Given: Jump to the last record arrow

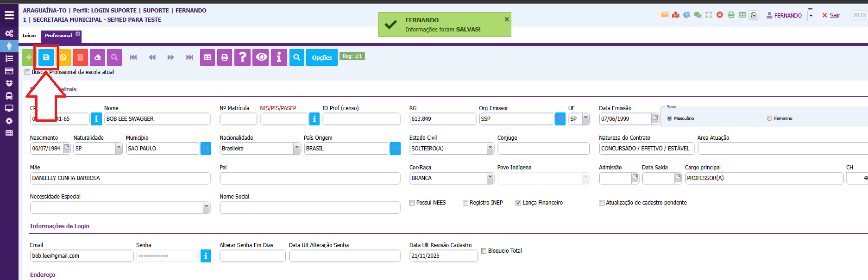Looking at the screenshot, I should pyautogui.click(x=189, y=57).
